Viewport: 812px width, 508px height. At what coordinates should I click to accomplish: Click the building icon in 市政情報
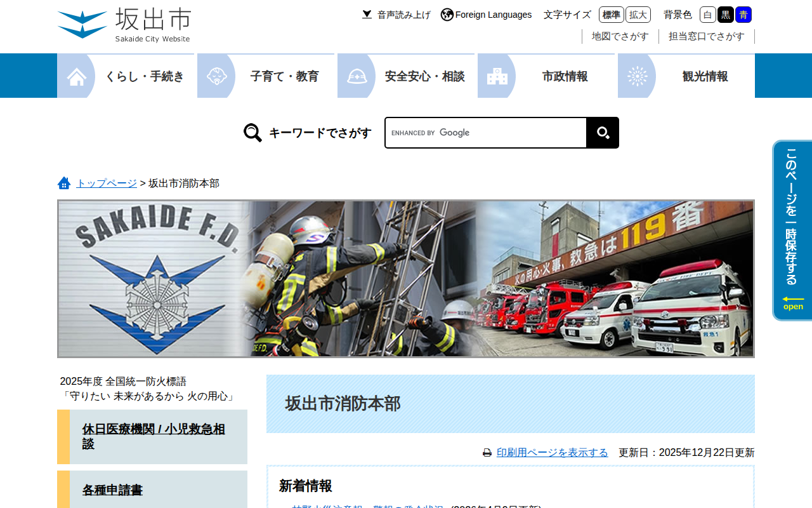(497, 76)
